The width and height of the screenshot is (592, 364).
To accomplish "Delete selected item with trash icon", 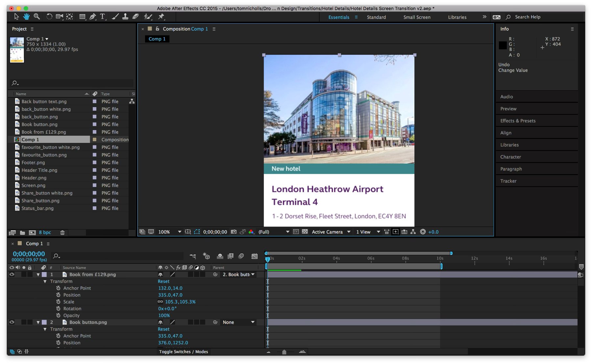I will 62,233.
